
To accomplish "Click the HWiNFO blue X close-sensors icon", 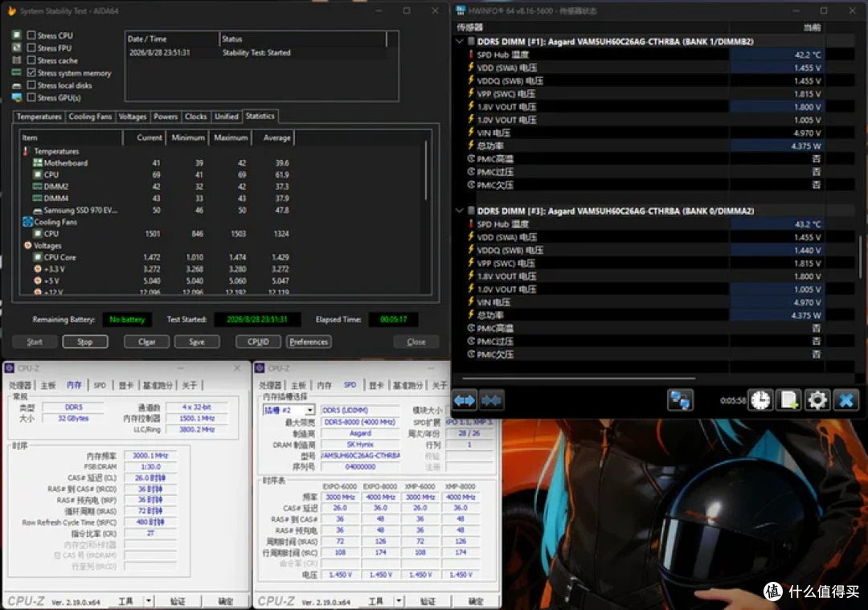I will [x=845, y=400].
